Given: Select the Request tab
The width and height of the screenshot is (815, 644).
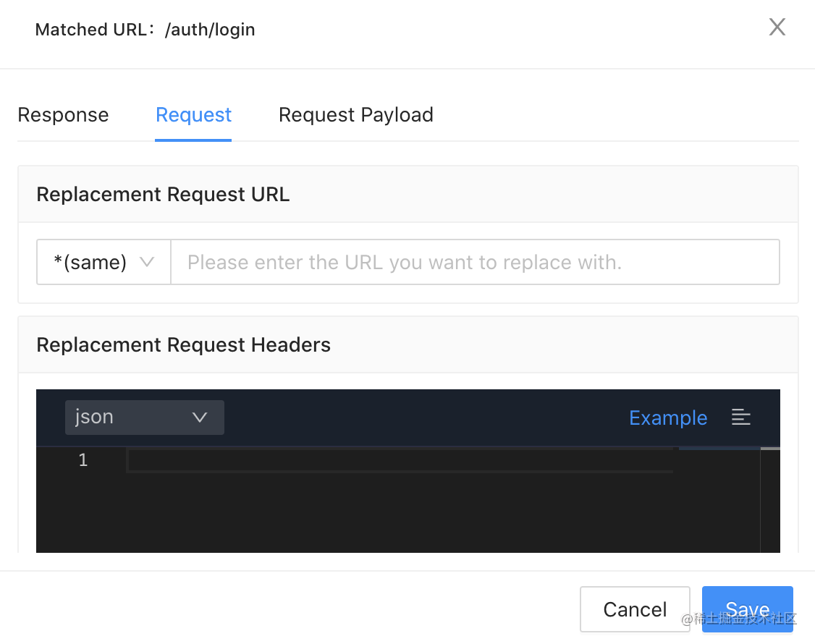Looking at the screenshot, I should (193, 115).
